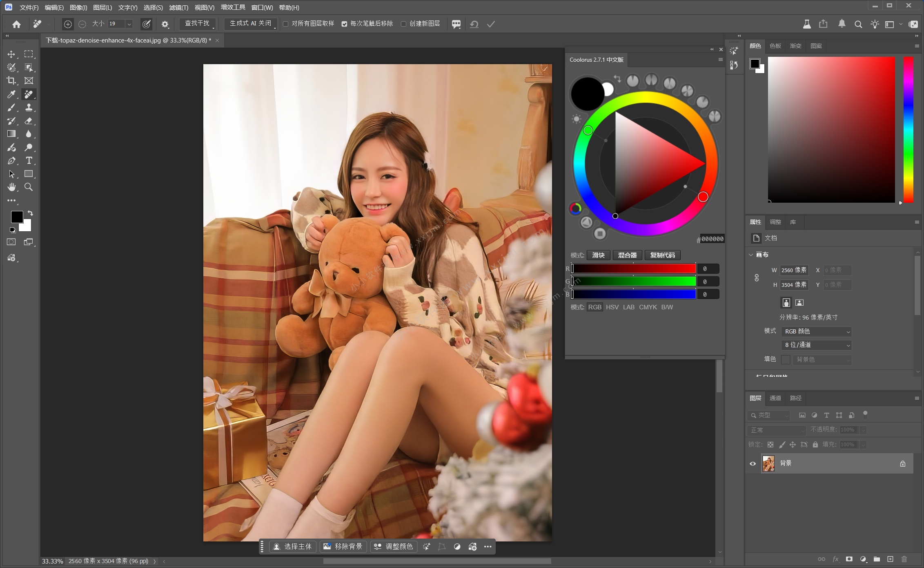Screen dimensions: 924x568
Task: Choose the Zoom tool in toolbar
Action: [29, 187]
